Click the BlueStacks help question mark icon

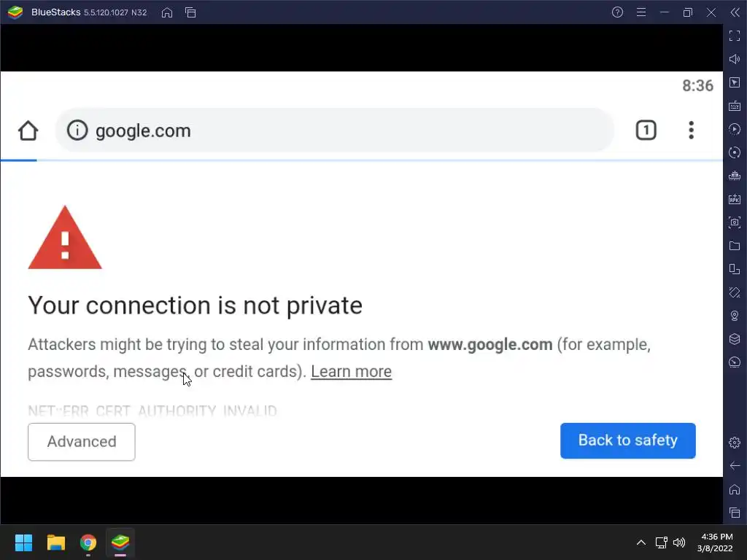point(618,12)
